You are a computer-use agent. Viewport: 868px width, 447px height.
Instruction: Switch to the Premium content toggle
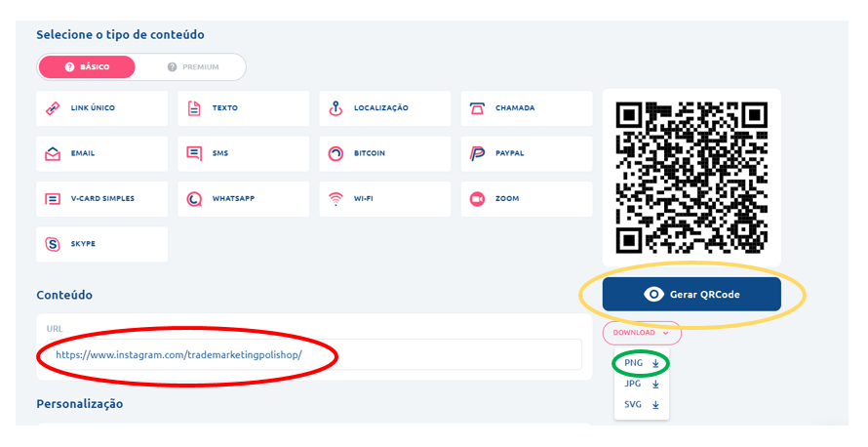[x=192, y=67]
